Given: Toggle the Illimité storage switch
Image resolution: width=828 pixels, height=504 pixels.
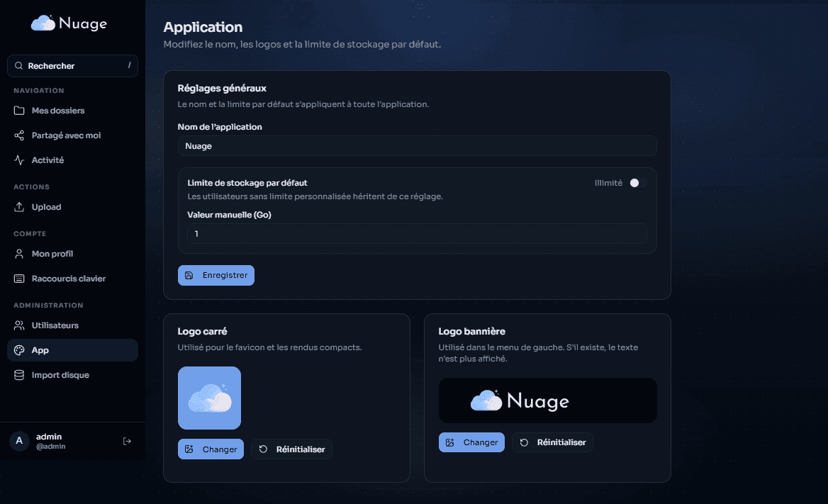Looking at the screenshot, I should [x=636, y=183].
